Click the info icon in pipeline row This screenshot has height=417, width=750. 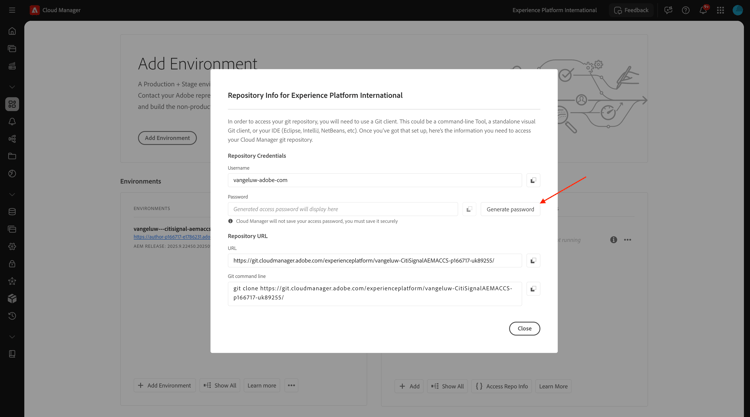[613, 240]
